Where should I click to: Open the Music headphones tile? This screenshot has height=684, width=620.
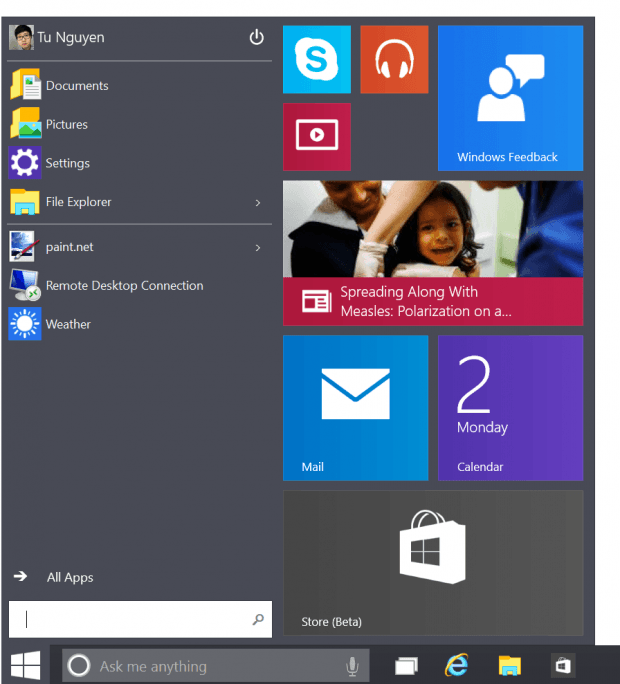[394, 59]
